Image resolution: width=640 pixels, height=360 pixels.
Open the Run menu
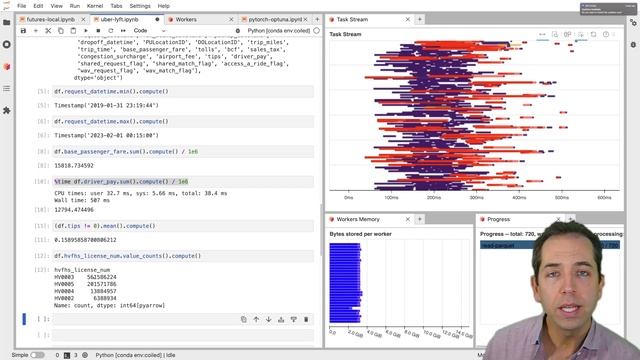pyautogui.click(x=75, y=6)
